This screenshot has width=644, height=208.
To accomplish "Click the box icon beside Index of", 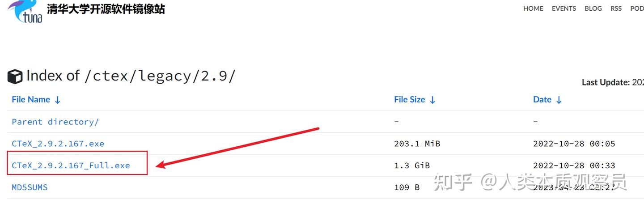I will tap(15, 76).
